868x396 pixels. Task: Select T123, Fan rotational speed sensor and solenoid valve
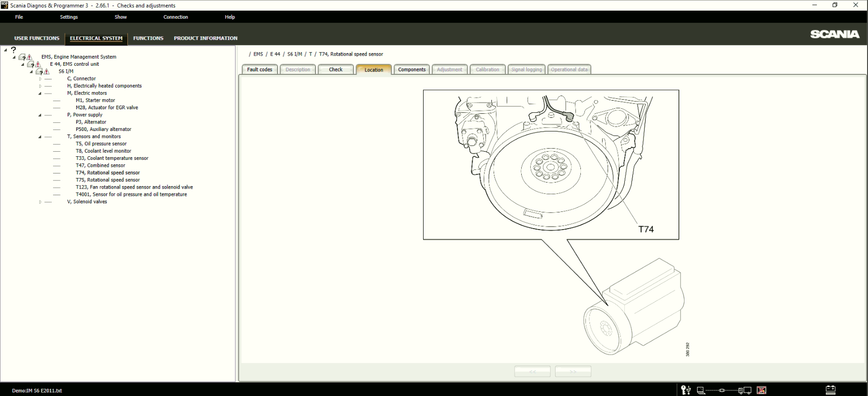point(134,187)
